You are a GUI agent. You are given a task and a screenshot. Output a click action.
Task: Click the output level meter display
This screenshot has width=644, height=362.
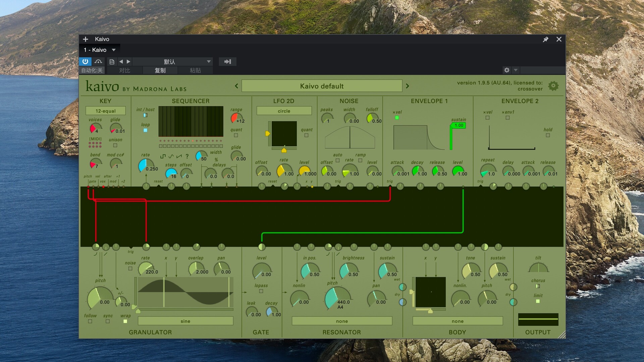(x=538, y=319)
